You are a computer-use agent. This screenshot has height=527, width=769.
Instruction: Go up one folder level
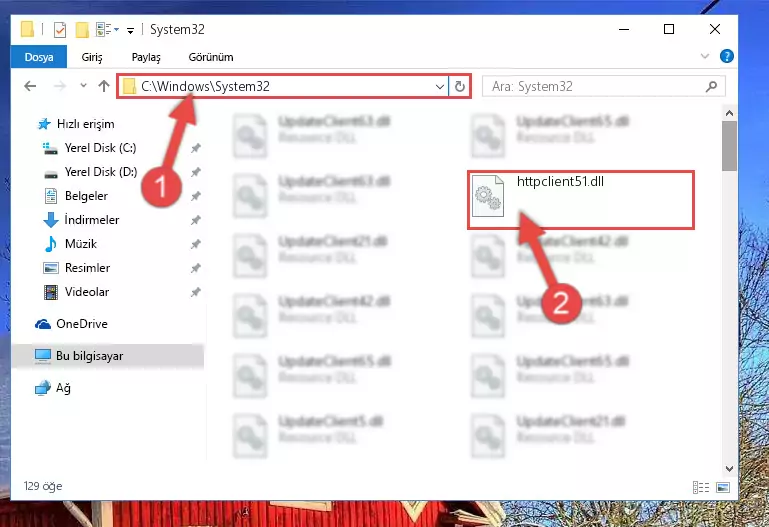(x=103, y=86)
